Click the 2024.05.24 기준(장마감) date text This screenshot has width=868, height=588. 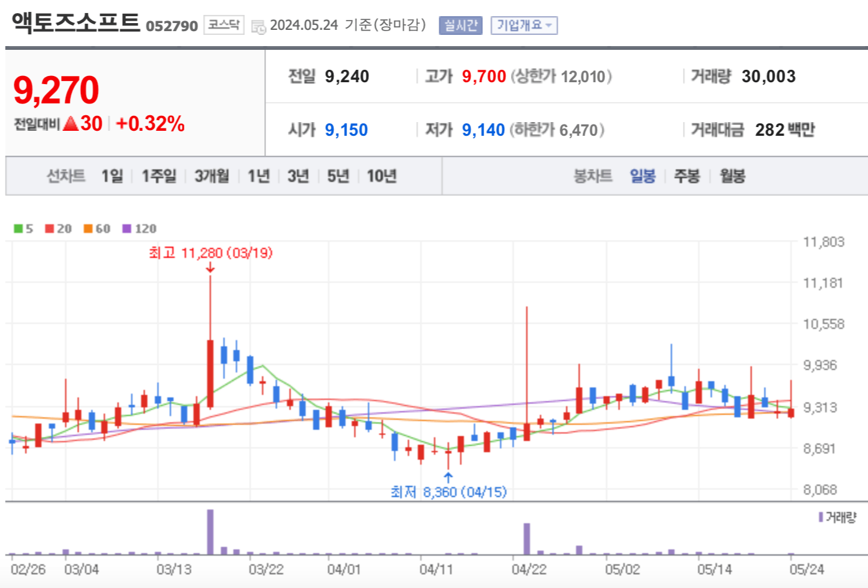click(348, 25)
